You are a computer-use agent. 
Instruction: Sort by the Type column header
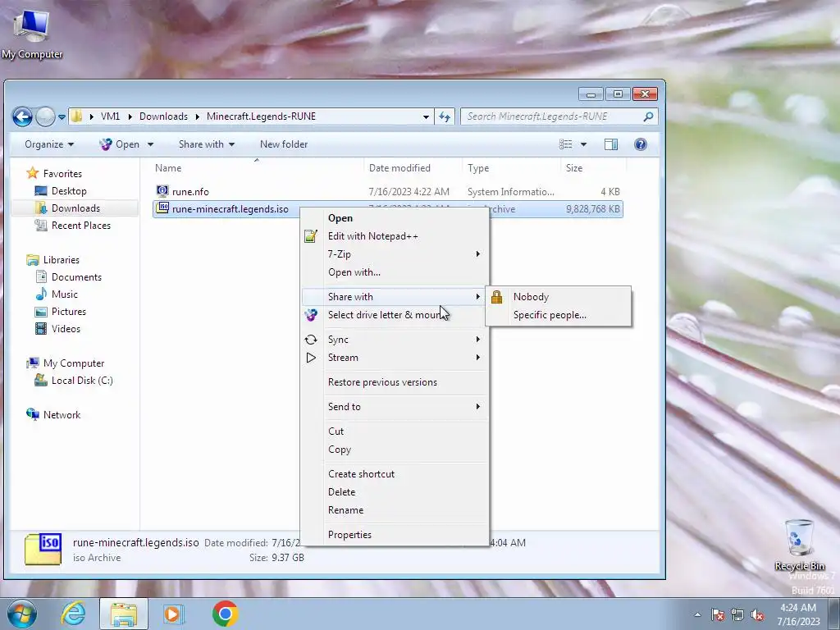tap(511, 167)
